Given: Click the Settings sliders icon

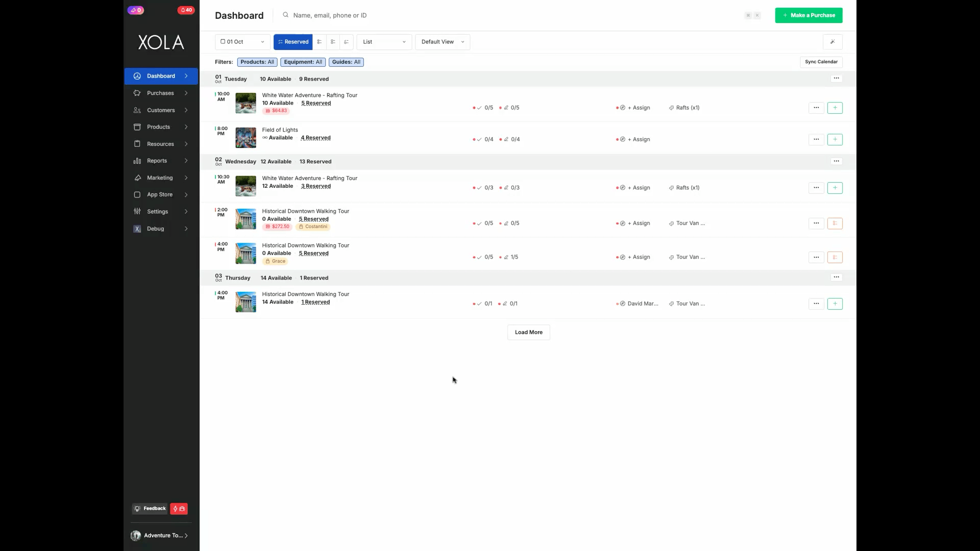Looking at the screenshot, I should (x=137, y=211).
